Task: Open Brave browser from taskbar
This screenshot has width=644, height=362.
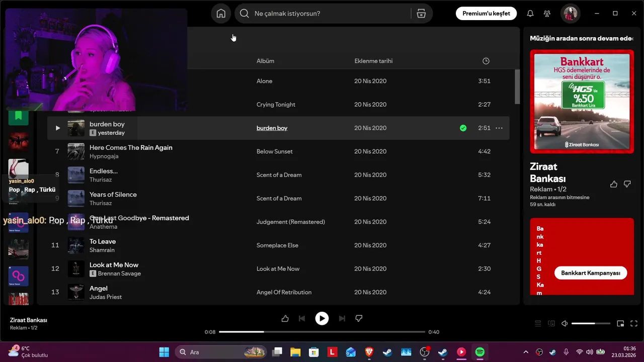Action: [x=369, y=352]
